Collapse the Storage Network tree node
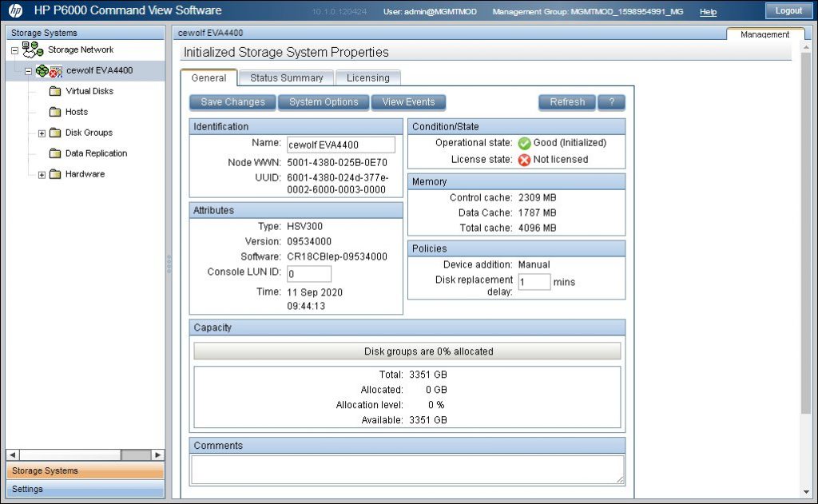818x504 pixels. point(14,50)
